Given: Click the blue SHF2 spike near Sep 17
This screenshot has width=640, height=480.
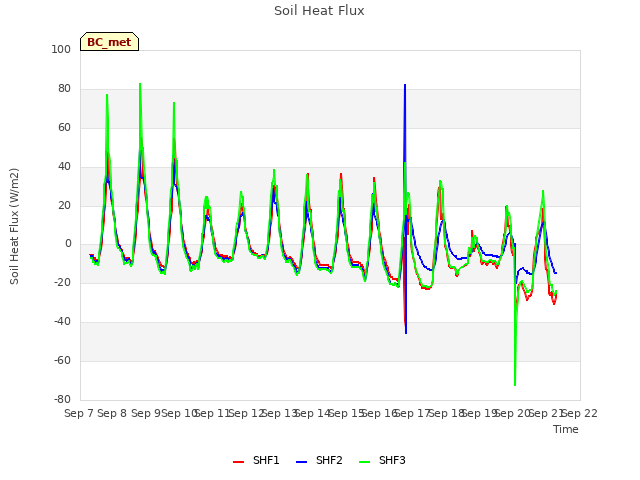Looking at the screenshot, I should (x=405, y=86).
